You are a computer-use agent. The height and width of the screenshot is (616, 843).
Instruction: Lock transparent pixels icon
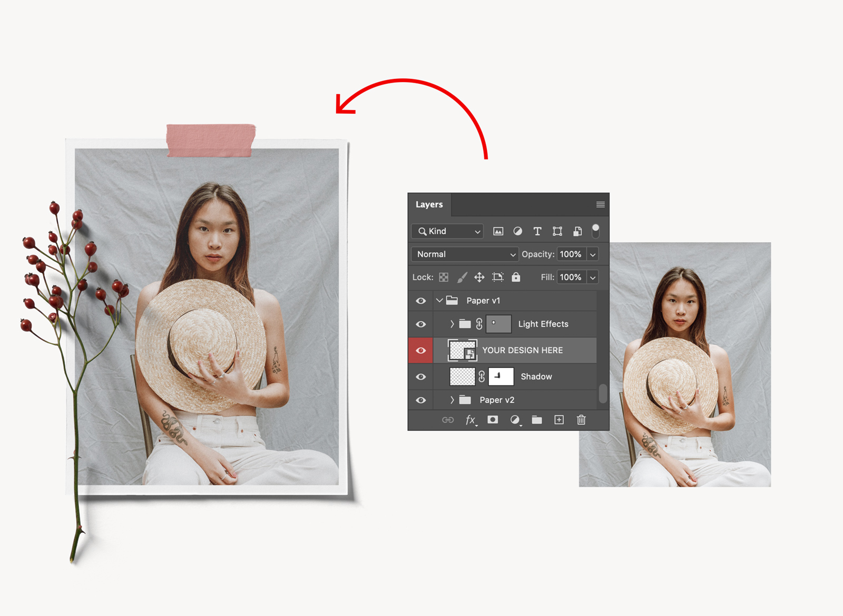tap(444, 277)
